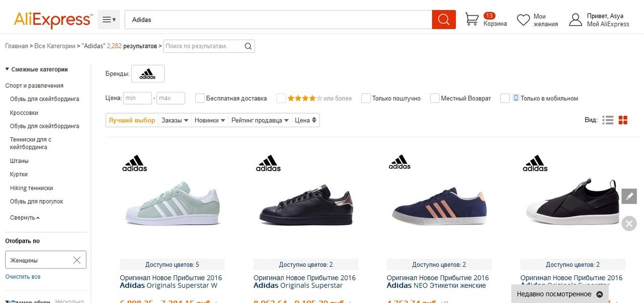Remove the Женщины filter with X

coord(77,260)
